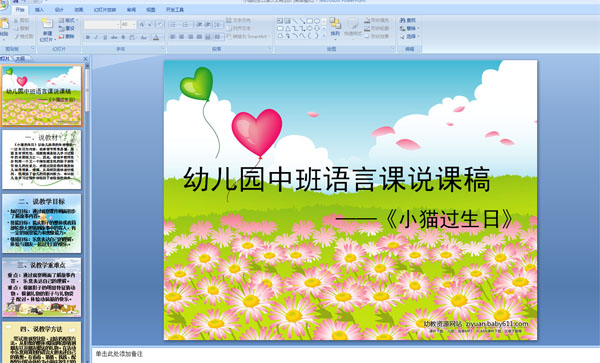Open the Slide Show (幻灯片放映) tab
The width and height of the screenshot is (600, 363).
tap(105, 10)
